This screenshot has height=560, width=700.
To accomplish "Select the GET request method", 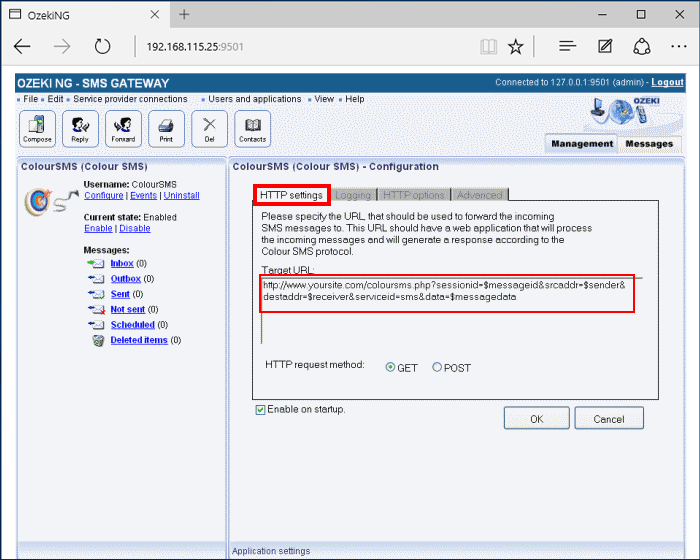I will click(390, 368).
